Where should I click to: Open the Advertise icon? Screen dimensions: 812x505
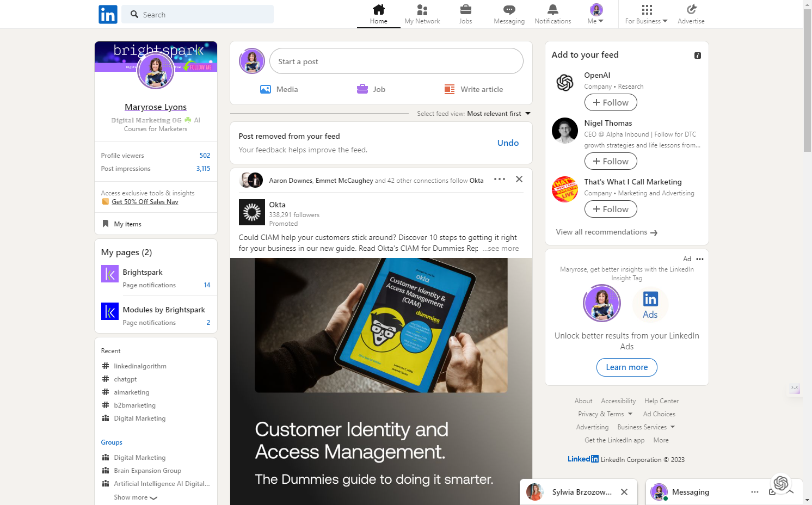(x=691, y=9)
